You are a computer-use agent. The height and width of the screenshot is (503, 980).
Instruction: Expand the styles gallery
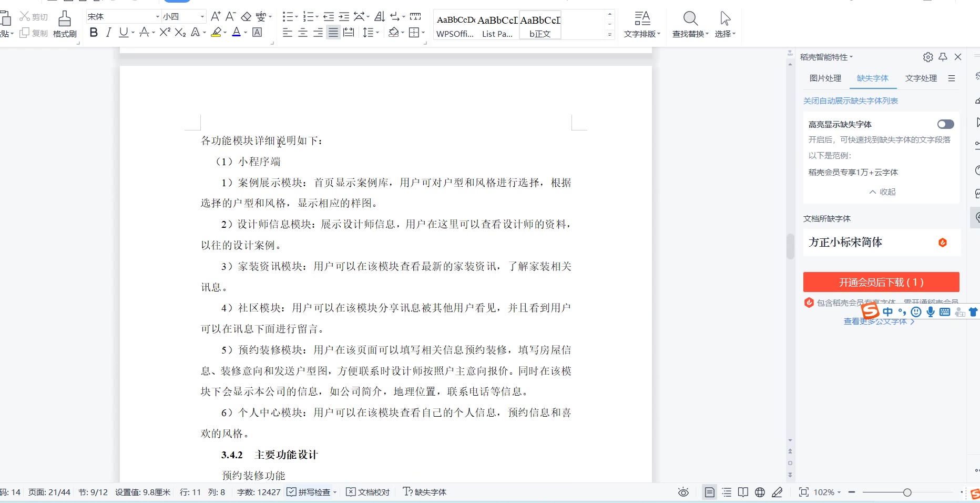[610, 35]
